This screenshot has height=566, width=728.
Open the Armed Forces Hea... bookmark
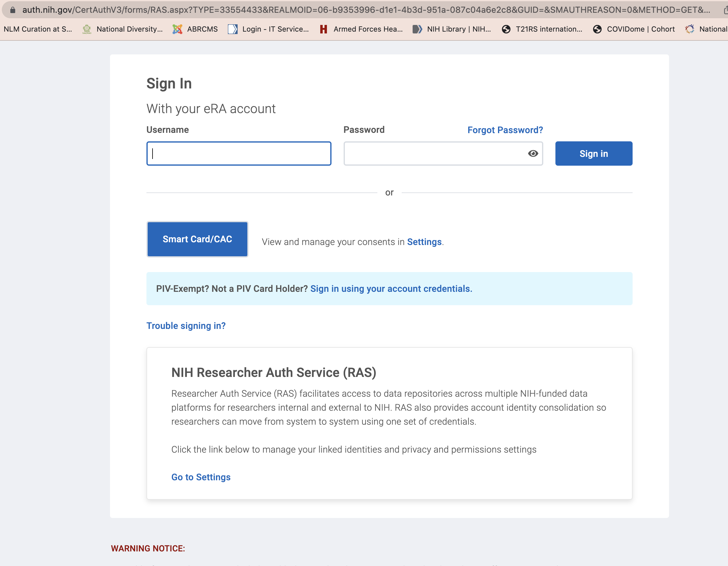[361, 29]
